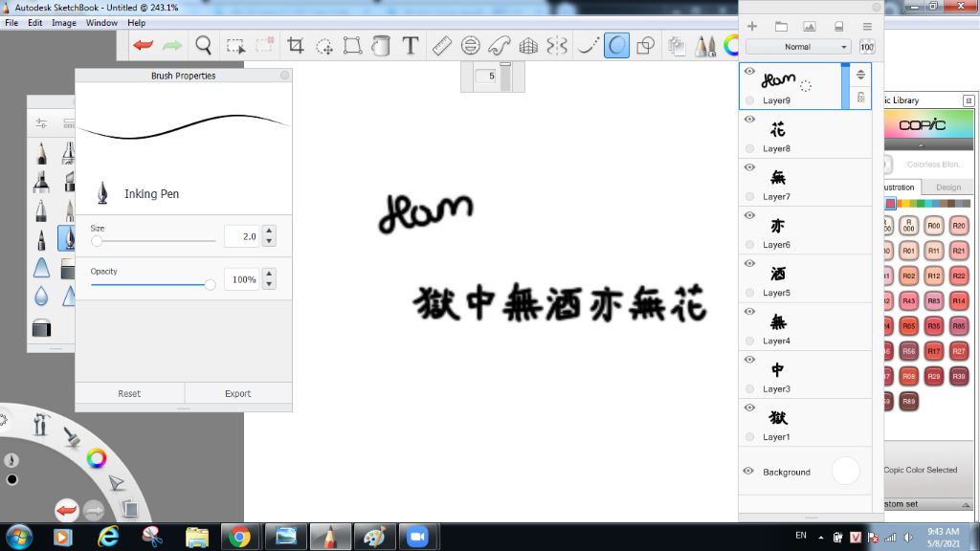Select the Crop tool

click(x=295, y=46)
